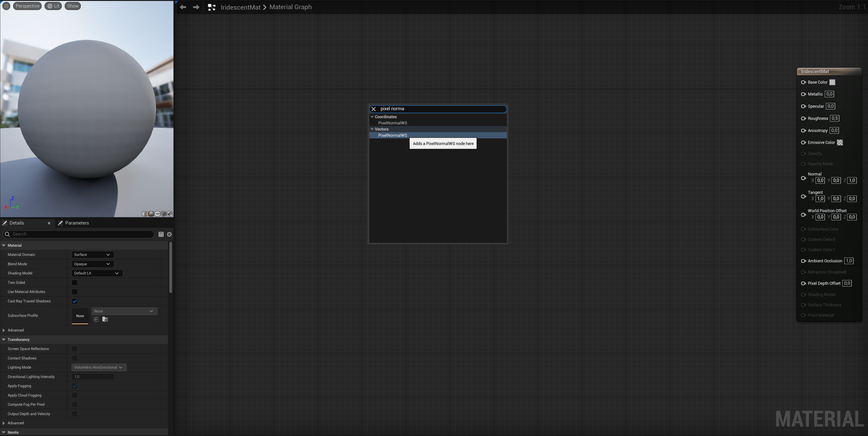The height and width of the screenshot is (436, 868).
Task: Uncheck Cast Ray Traced Shadows
Action: (x=74, y=301)
